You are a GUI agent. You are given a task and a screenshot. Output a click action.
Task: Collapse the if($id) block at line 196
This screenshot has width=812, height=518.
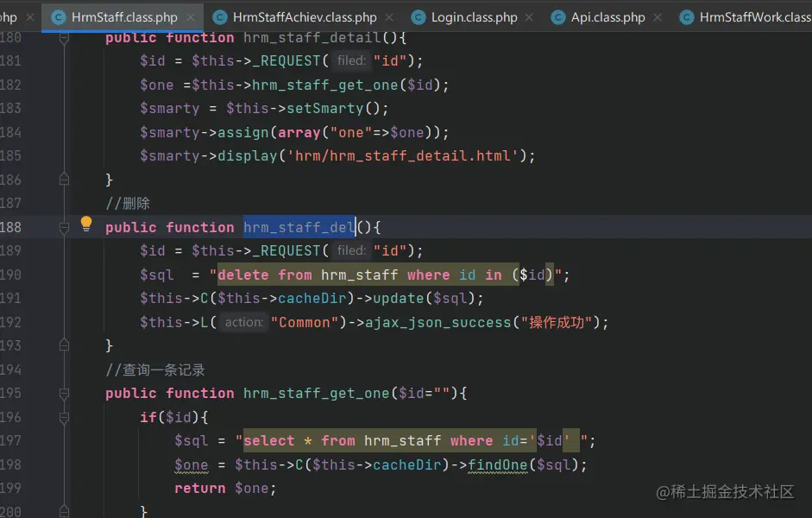[x=64, y=417]
